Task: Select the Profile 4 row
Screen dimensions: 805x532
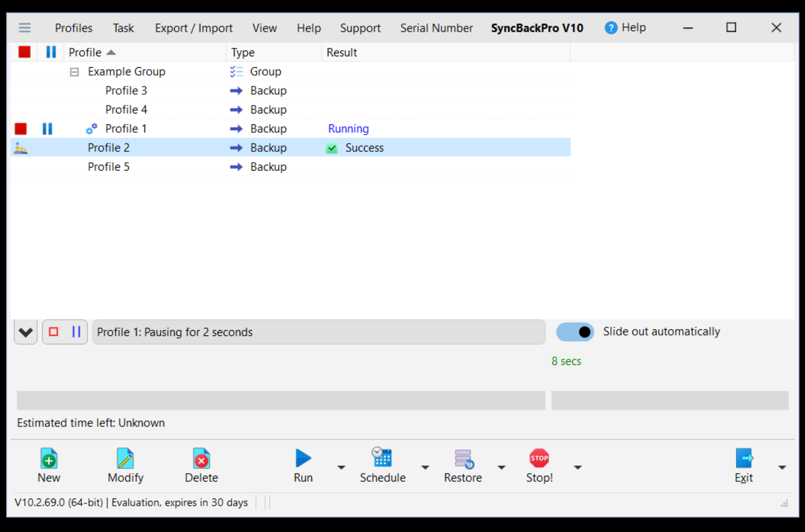Action: (290, 109)
